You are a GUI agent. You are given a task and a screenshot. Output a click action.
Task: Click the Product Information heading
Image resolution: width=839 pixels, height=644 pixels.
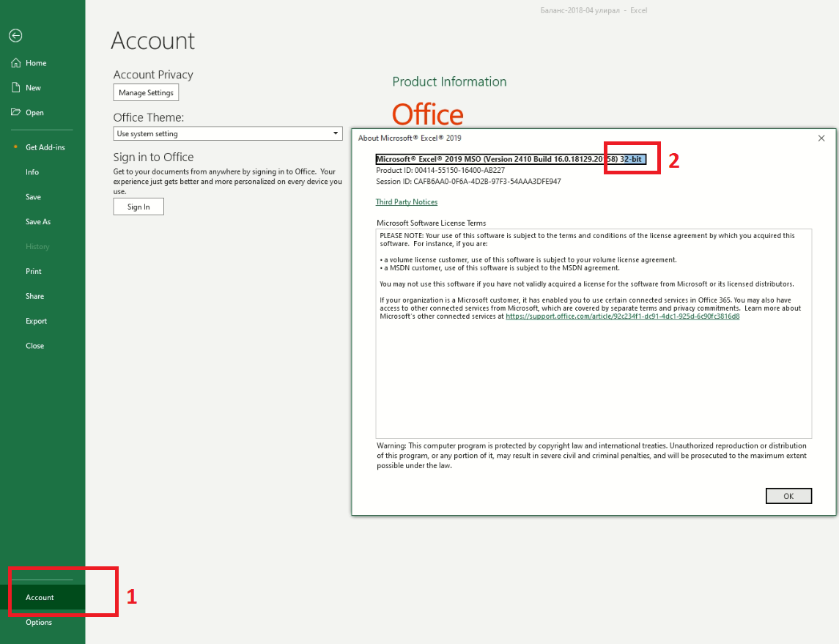pos(449,81)
